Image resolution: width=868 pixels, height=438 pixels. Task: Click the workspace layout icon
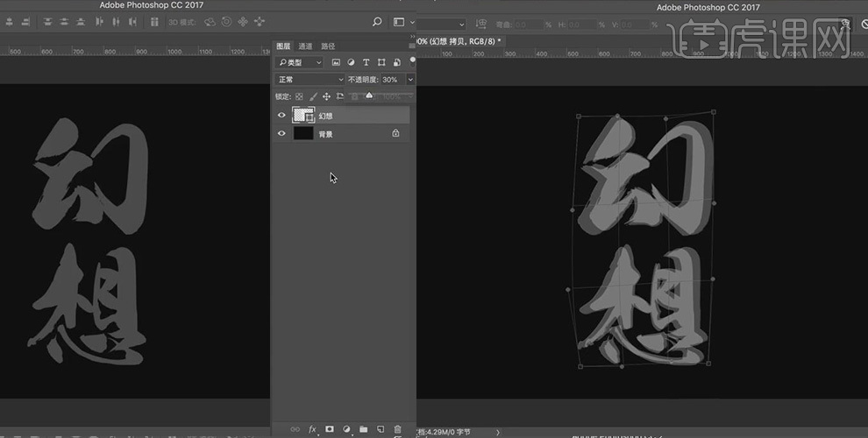[x=399, y=22]
